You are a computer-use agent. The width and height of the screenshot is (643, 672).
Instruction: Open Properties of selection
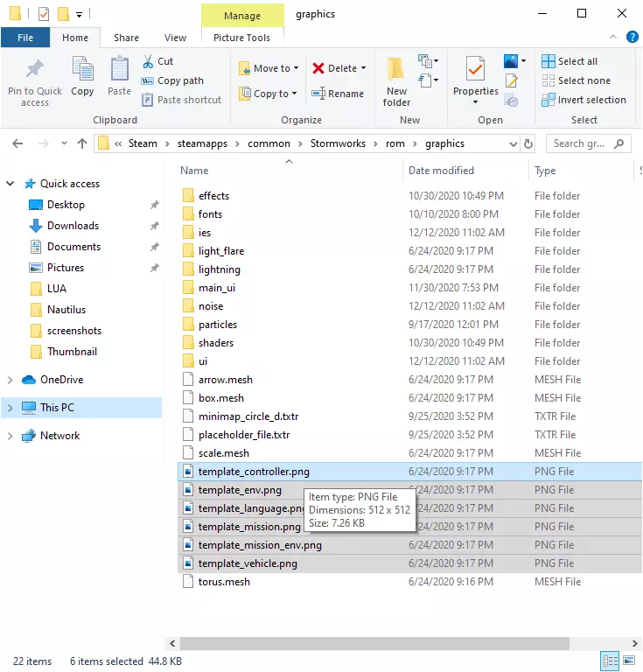[476, 80]
